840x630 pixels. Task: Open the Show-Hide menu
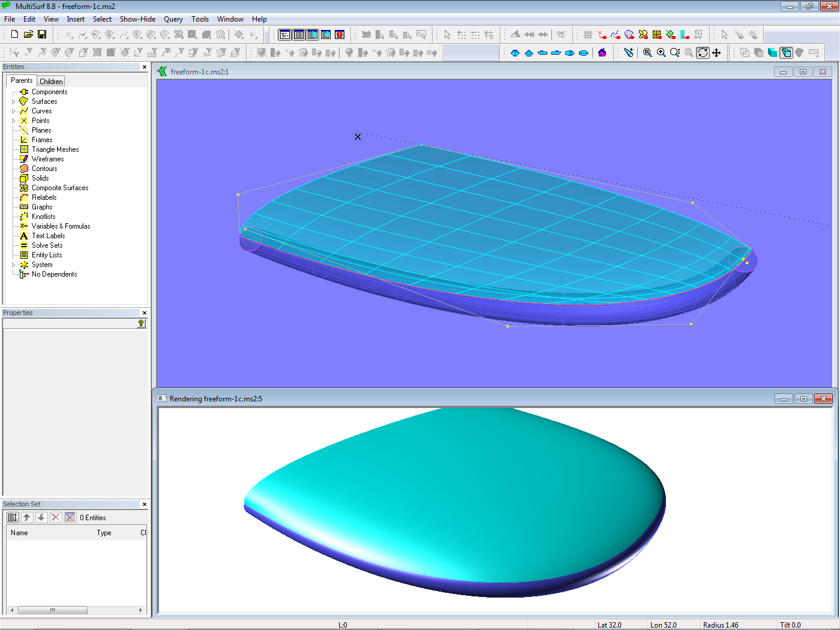point(137,19)
